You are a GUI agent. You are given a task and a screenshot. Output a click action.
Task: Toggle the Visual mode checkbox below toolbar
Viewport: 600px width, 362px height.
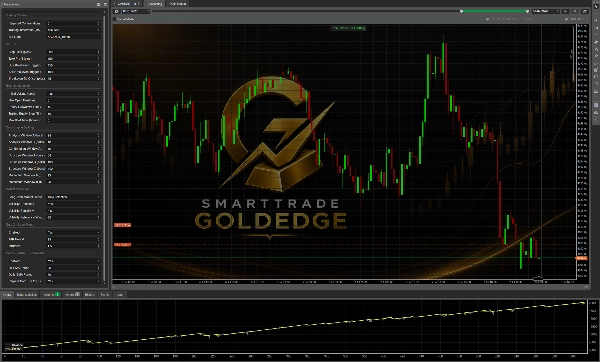tap(114, 19)
